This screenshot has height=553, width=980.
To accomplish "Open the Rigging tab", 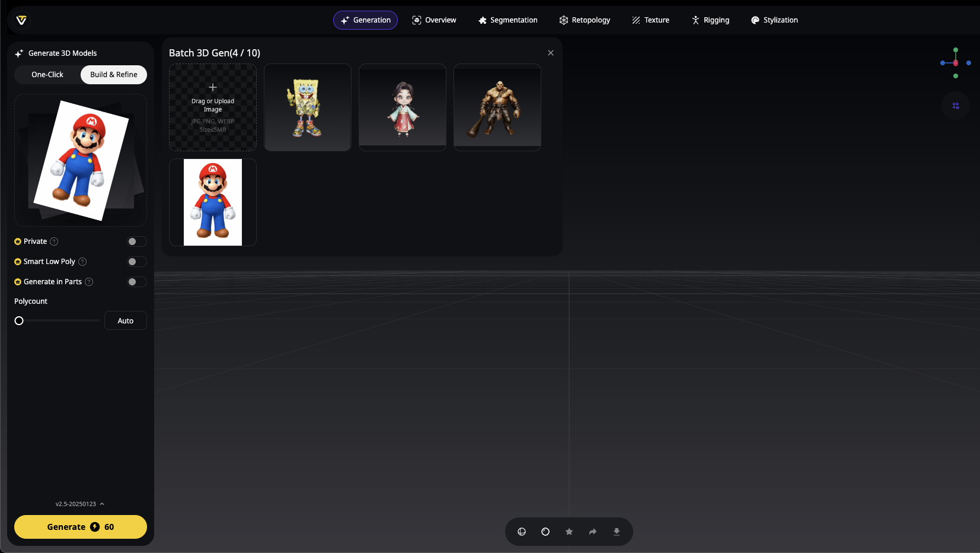I will [x=710, y=20].
